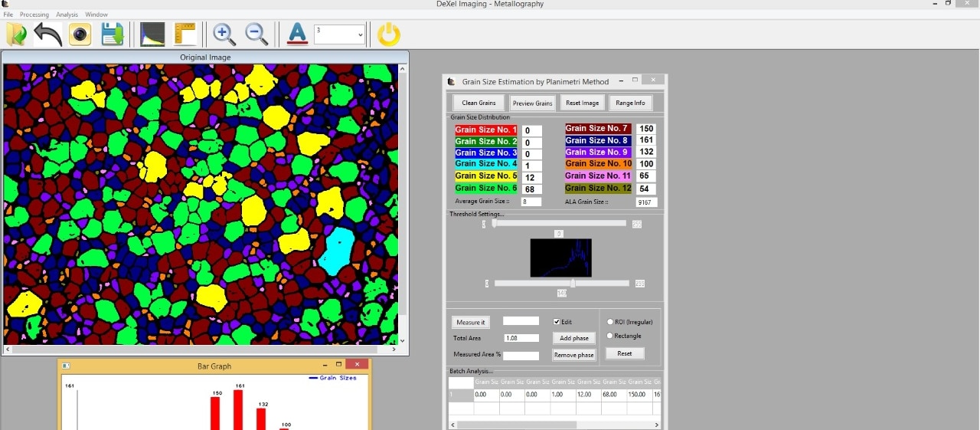Select the text annotation A icon
Image resolution: width=980 pixels, height=430 pixels.
(x=297, y=34)
